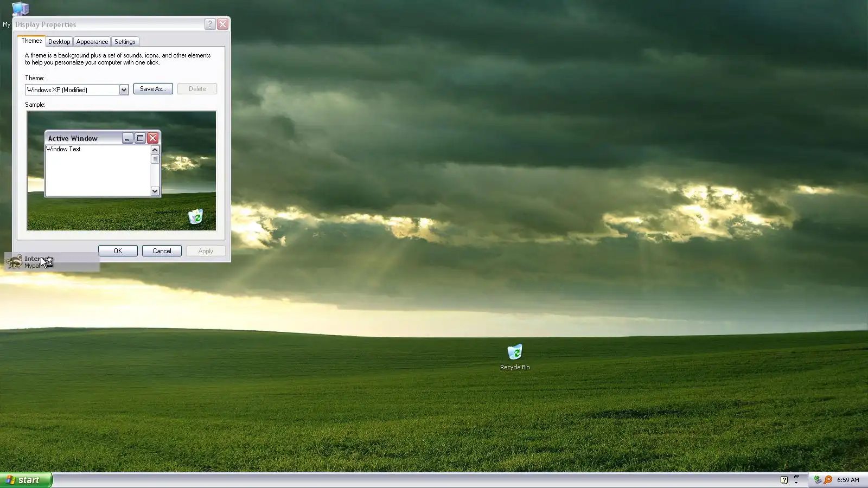
Task: Switch to the Themes tab
Action: point(31,41)
